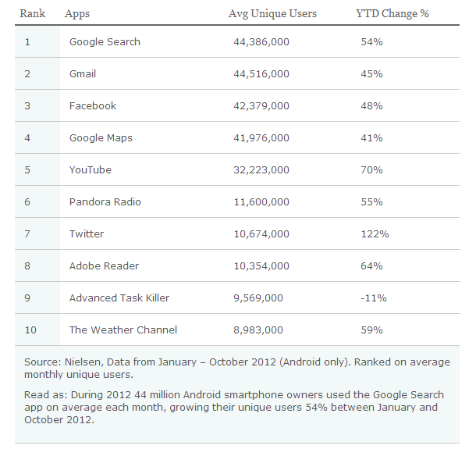Click the Google Maps app name
Viewport: 476px width, 449px height.
[101, 137]
